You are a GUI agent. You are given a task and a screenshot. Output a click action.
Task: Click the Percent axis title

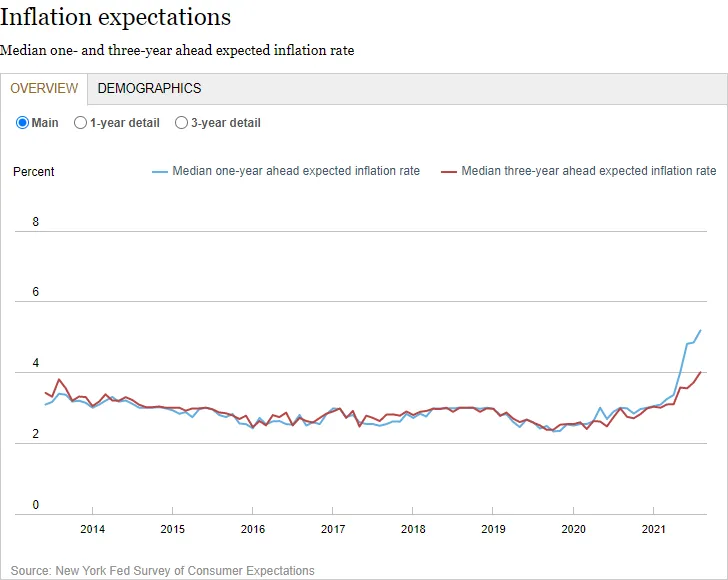click(33, 172)
